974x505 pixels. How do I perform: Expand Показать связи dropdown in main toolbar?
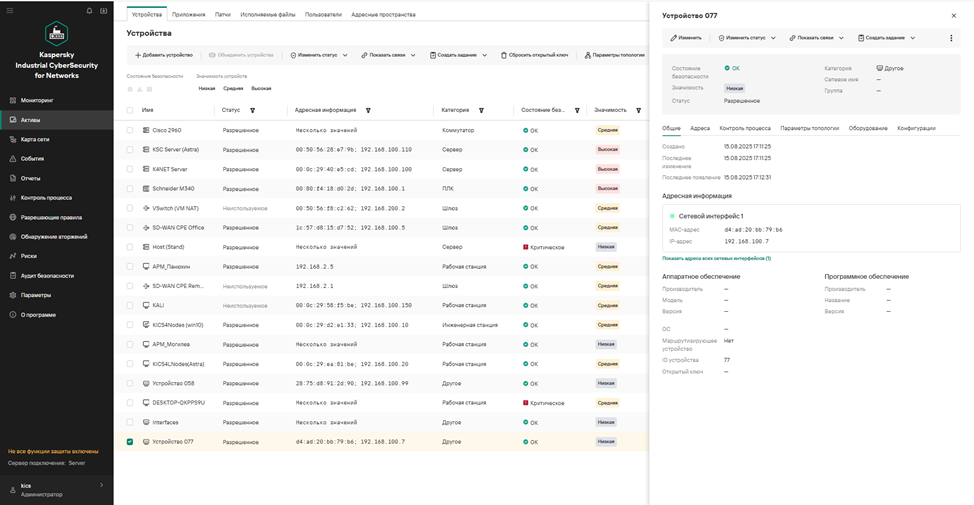click(388, 55)
